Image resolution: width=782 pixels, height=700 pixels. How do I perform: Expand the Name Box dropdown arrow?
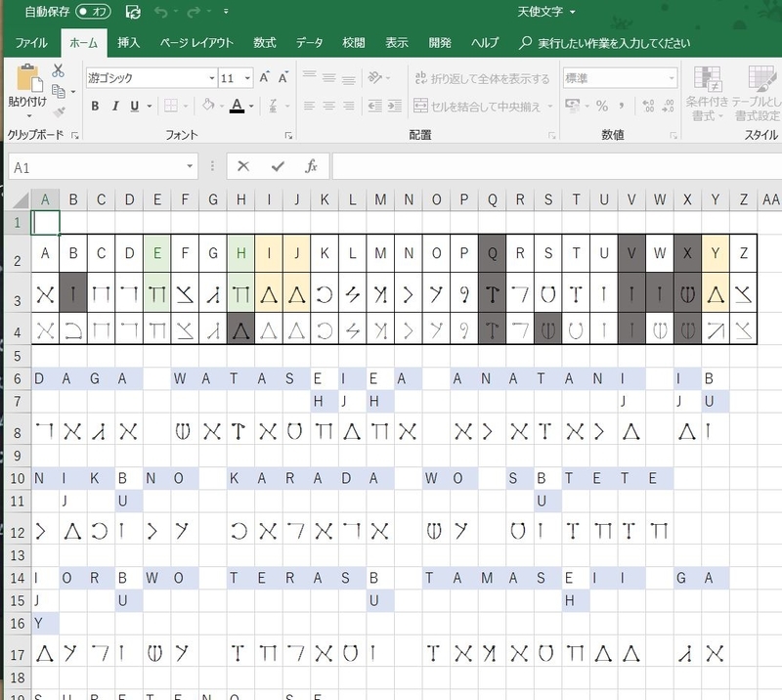tap(190, 166)
